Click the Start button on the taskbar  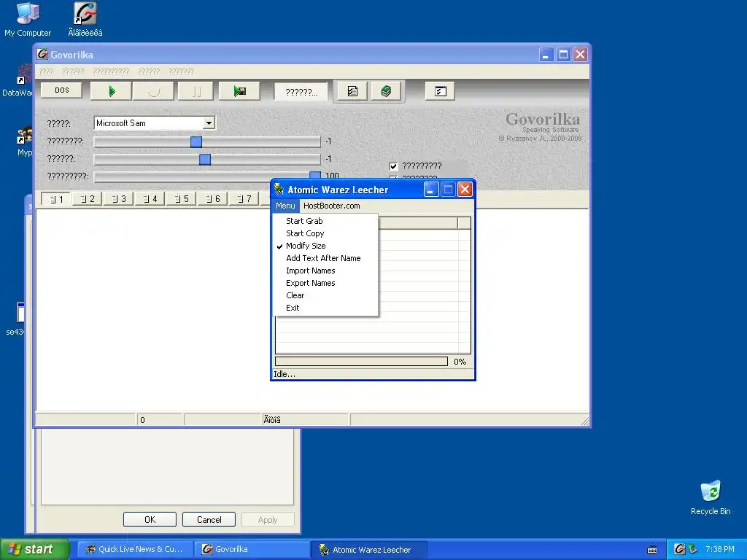pos(34,550)
